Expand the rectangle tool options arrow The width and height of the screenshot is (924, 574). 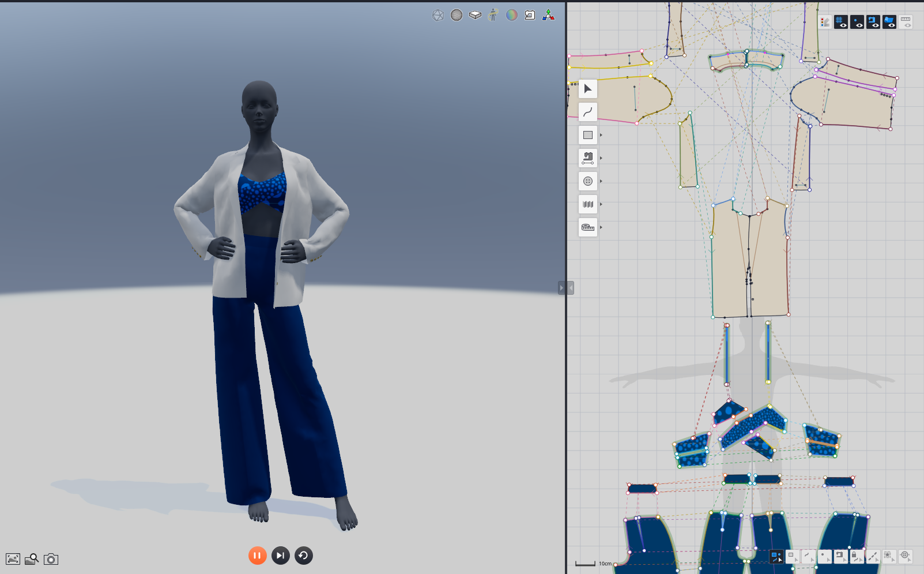tap(601, 135)
